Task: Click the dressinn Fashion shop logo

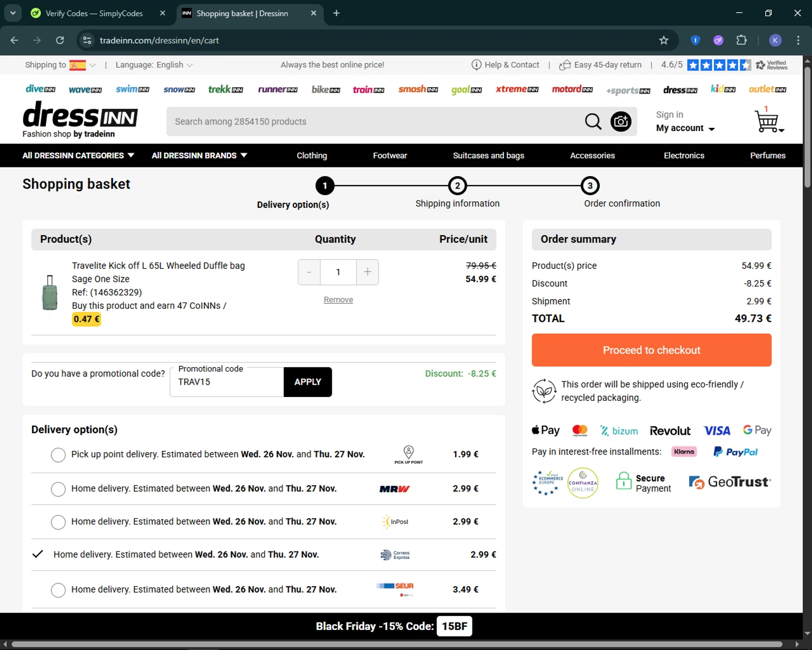Action: (x=80, y=120)
